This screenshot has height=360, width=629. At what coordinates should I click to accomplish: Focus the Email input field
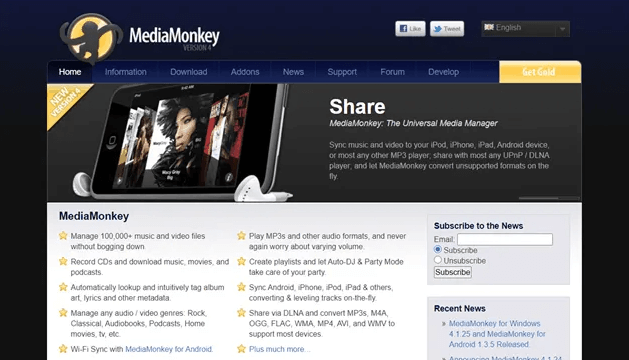point(505,239)
